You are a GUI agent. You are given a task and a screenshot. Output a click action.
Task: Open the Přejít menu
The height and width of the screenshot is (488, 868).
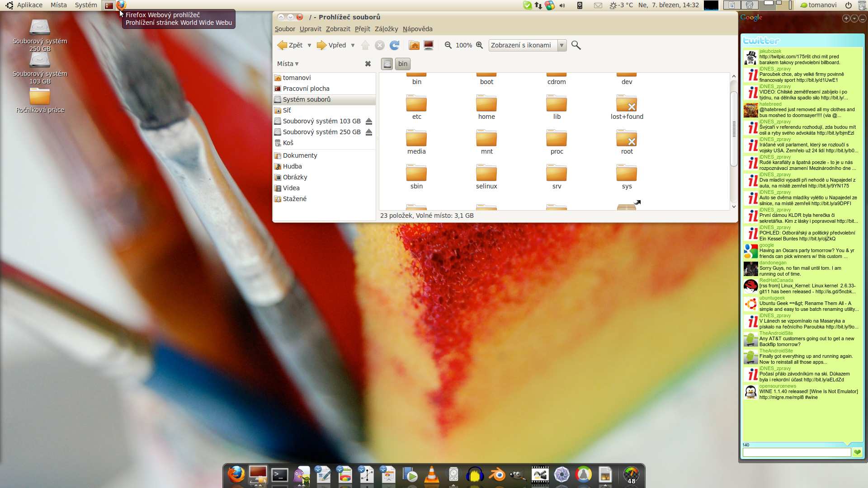(362, 29)
